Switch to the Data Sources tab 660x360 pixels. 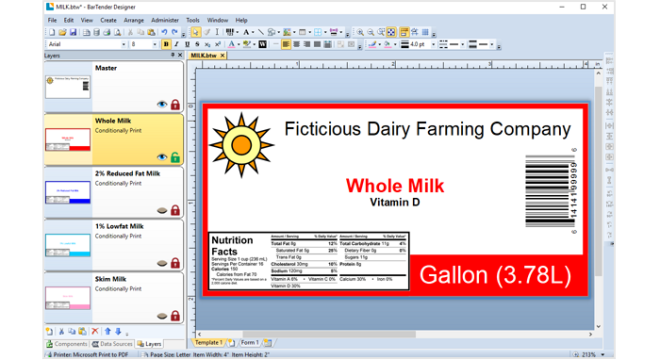(x=112, y=344)
